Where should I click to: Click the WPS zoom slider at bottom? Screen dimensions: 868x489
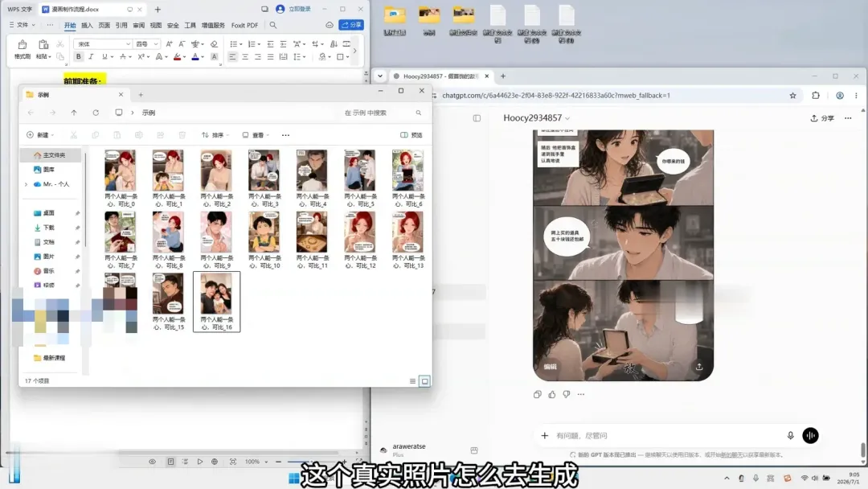click(x=310, y=462)
